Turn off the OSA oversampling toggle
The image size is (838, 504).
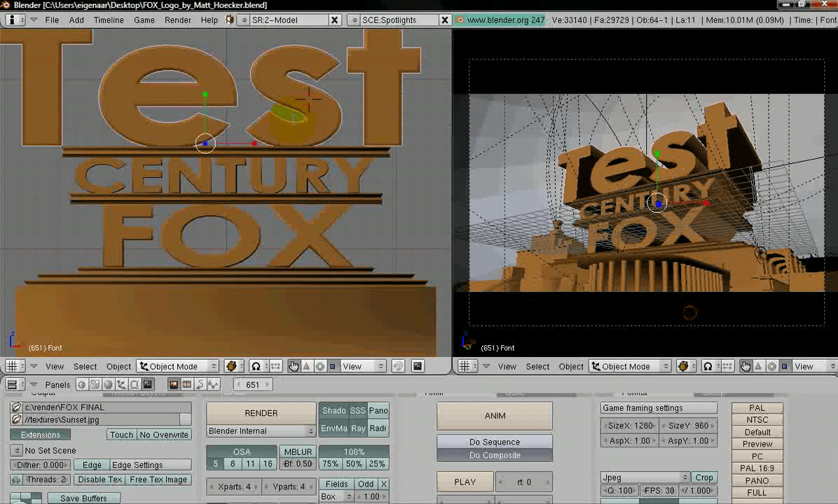[x=241, y=451]
